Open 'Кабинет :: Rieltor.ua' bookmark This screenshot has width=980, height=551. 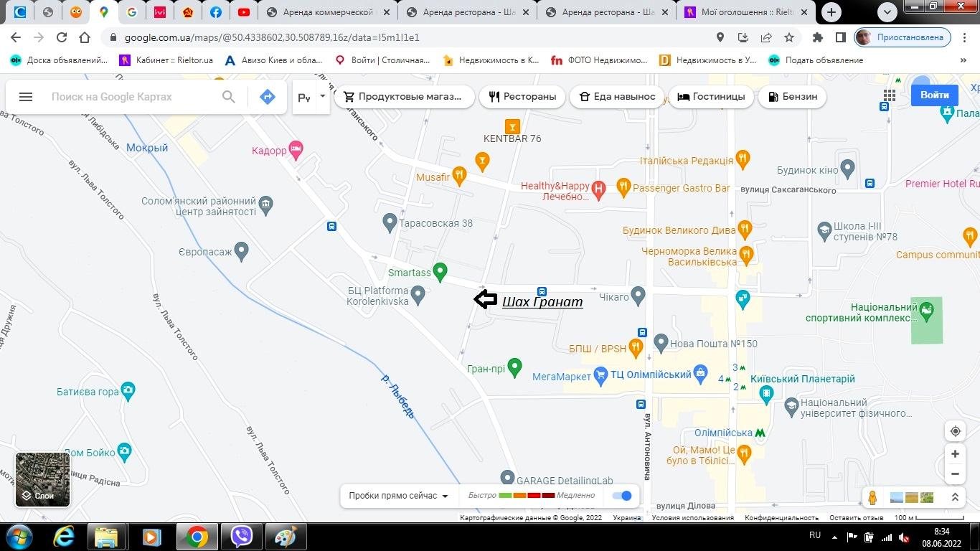166,60
